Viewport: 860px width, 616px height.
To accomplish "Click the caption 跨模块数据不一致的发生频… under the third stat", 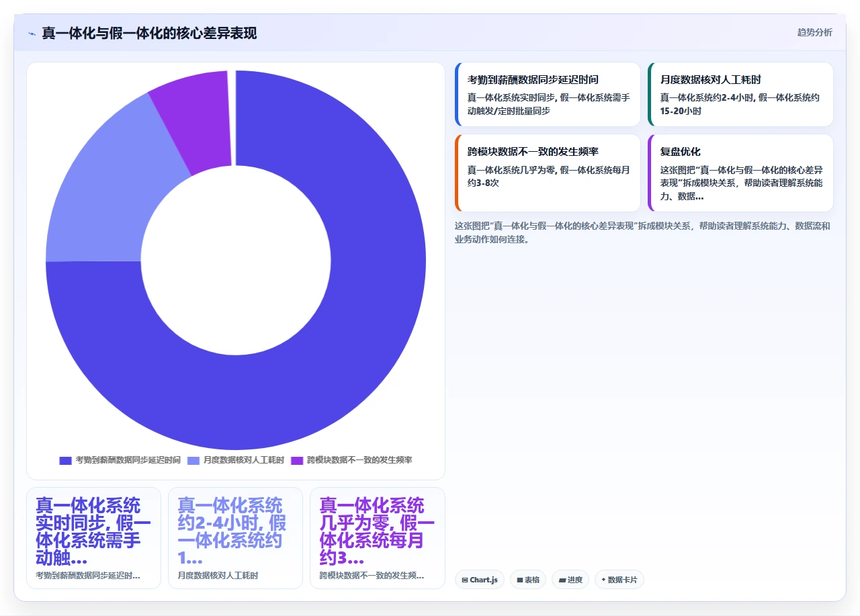I will point(372,576).
